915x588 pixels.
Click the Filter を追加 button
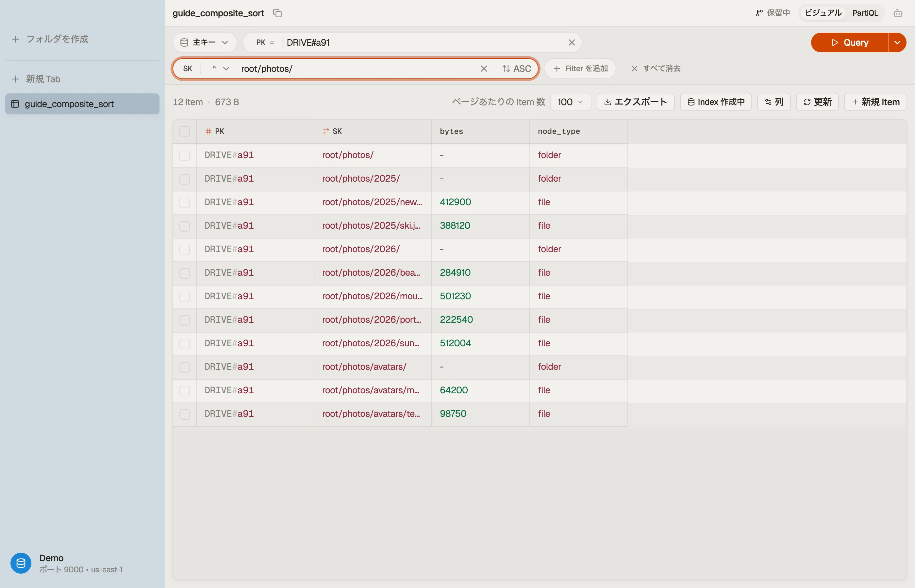tap(580, 69)
